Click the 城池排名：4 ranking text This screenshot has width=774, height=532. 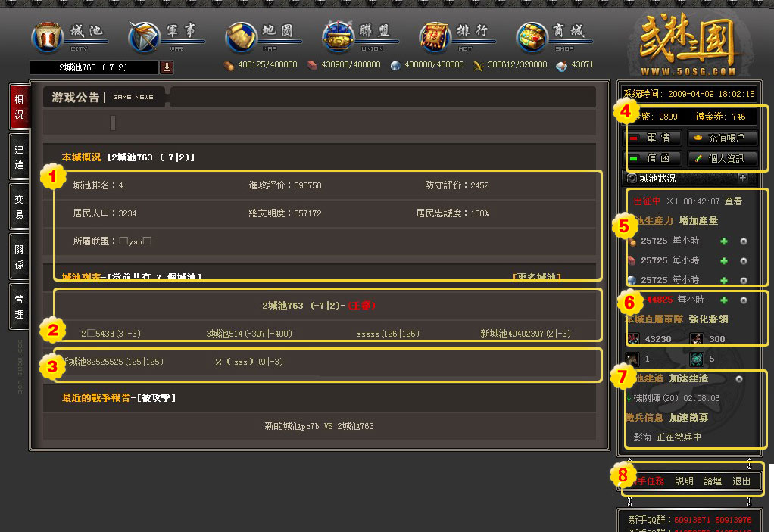[x=98, y=185]
